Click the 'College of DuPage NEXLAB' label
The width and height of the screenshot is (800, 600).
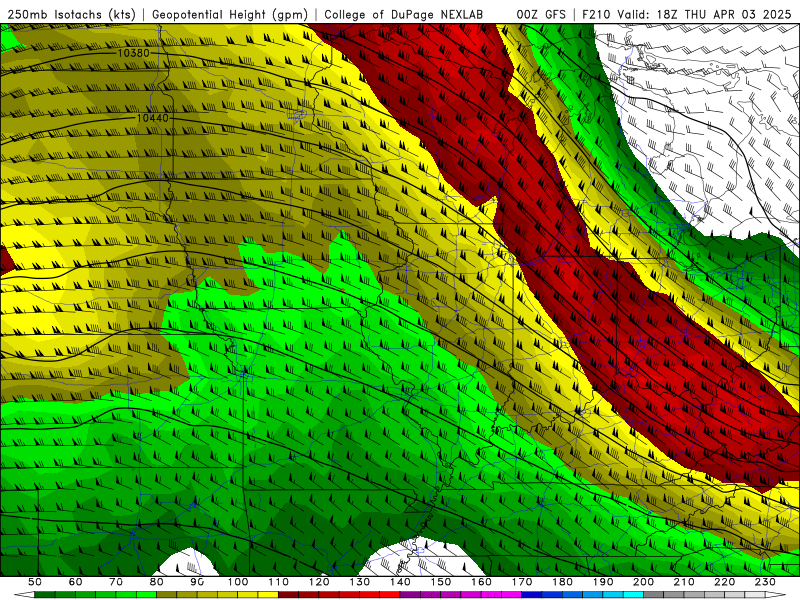[x=403, y=15]
